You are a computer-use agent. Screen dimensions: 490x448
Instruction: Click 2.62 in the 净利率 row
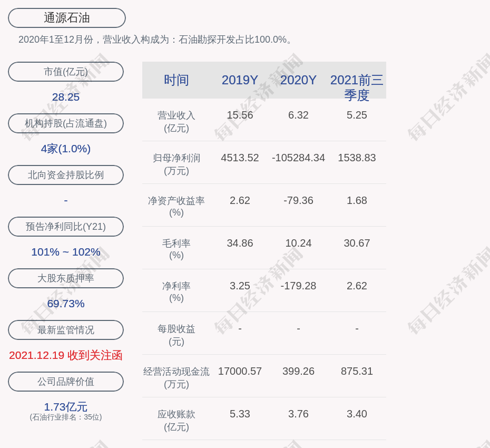357,286
